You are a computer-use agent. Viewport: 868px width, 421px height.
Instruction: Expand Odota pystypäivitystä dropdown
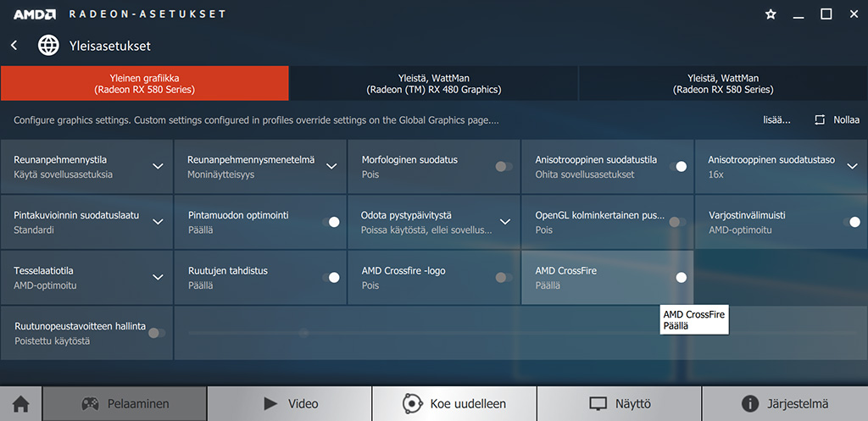(505, 222)
